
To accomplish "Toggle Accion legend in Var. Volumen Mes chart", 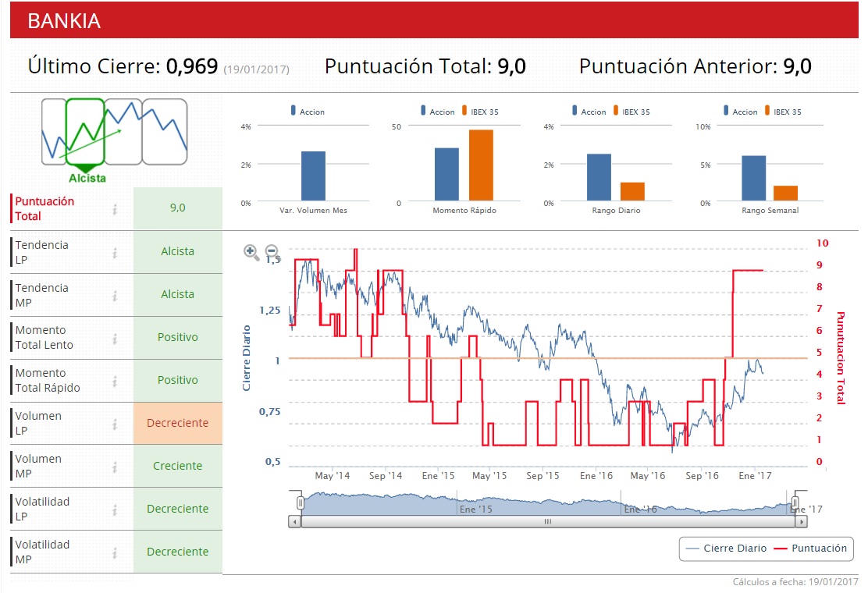I will (x=308, y=111).
